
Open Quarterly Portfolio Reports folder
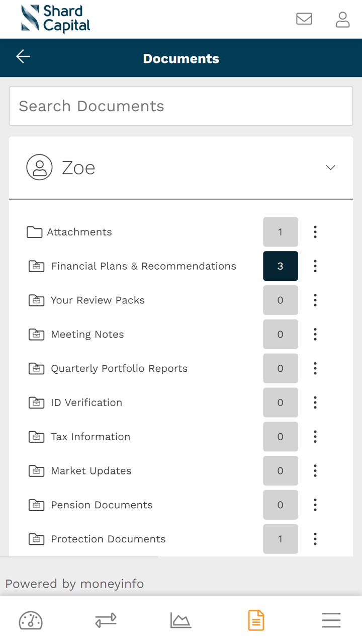tap(119, 368)
